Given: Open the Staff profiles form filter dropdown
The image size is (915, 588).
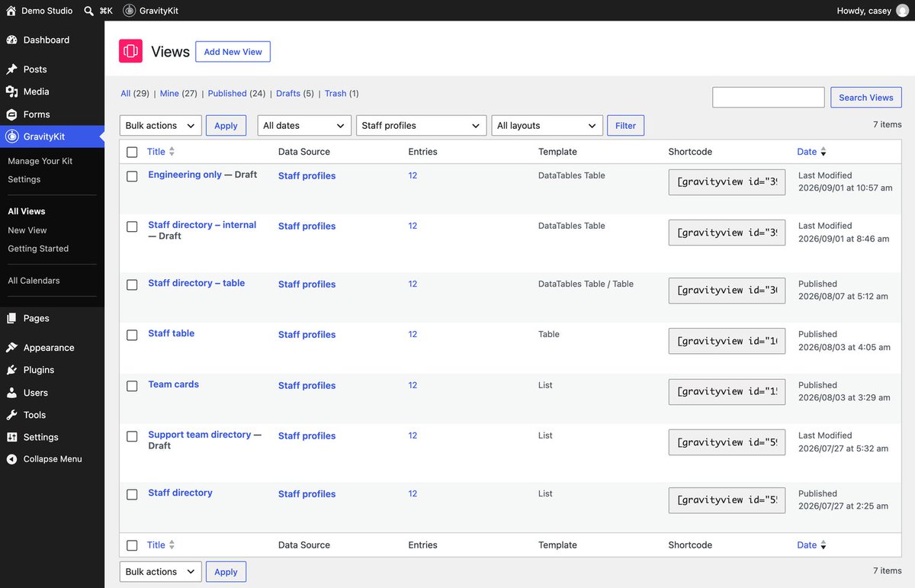Looking at the screenshot, I should [421, 126].
